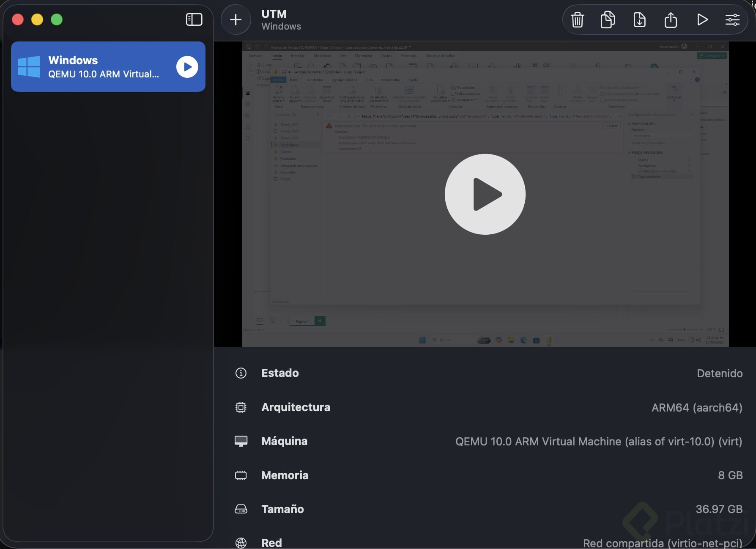The height and width of the screenshot is (549, 756).
Task: Minimize the UTM window with yellow button
Action: pos(37,19)
